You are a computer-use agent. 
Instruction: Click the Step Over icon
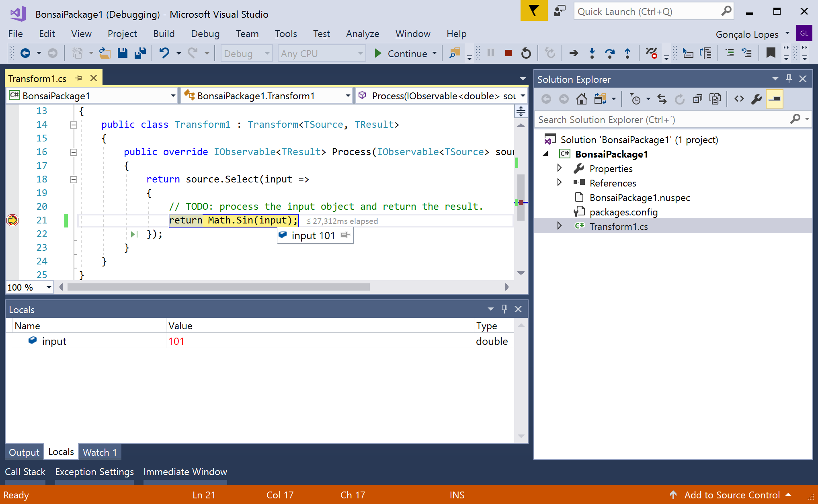tap(610, 53)
